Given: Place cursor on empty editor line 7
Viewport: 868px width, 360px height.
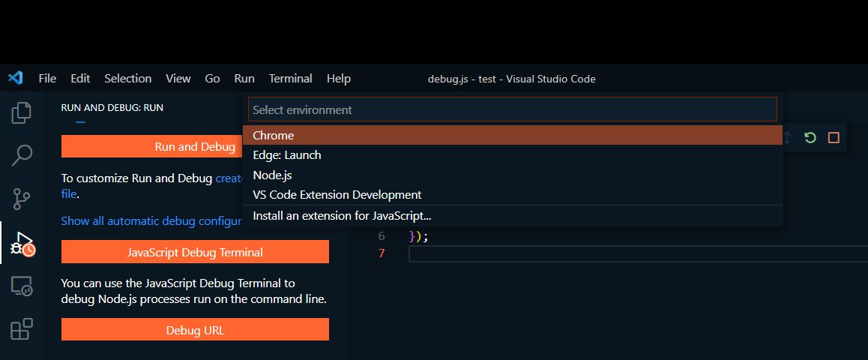Looking at the screenshot, I should pos(639,253).
